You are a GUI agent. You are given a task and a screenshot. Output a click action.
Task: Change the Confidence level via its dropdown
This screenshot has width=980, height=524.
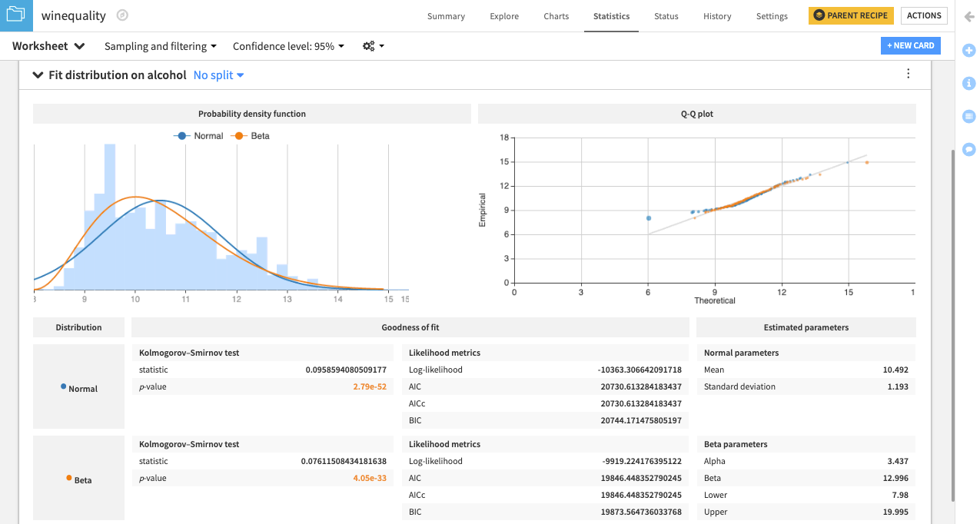pyautogui.click(x=288, y=45)
